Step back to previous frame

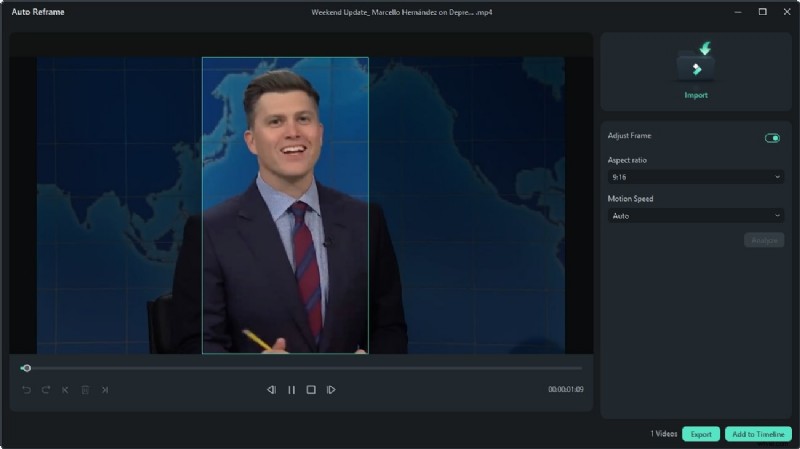[x=271, y=390]
